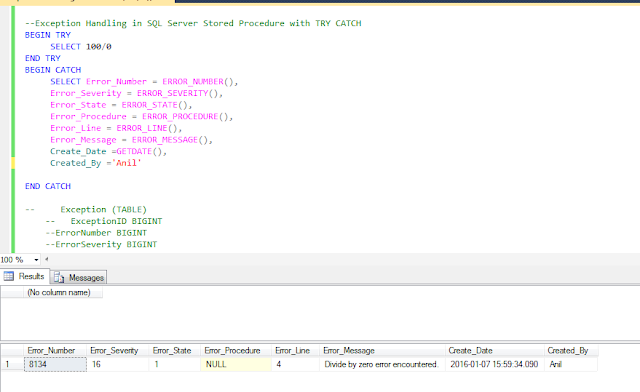Switch to the Messages tab
This screenshot has height=392, width=640.
(79, 278)
